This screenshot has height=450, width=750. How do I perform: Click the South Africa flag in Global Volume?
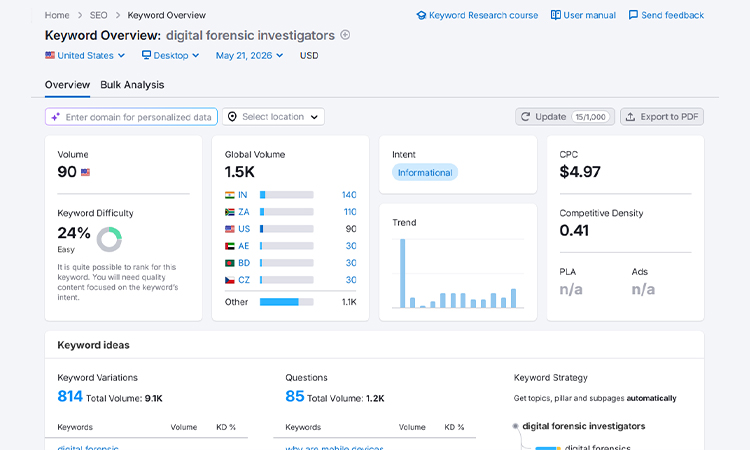[x=230, y=212]
